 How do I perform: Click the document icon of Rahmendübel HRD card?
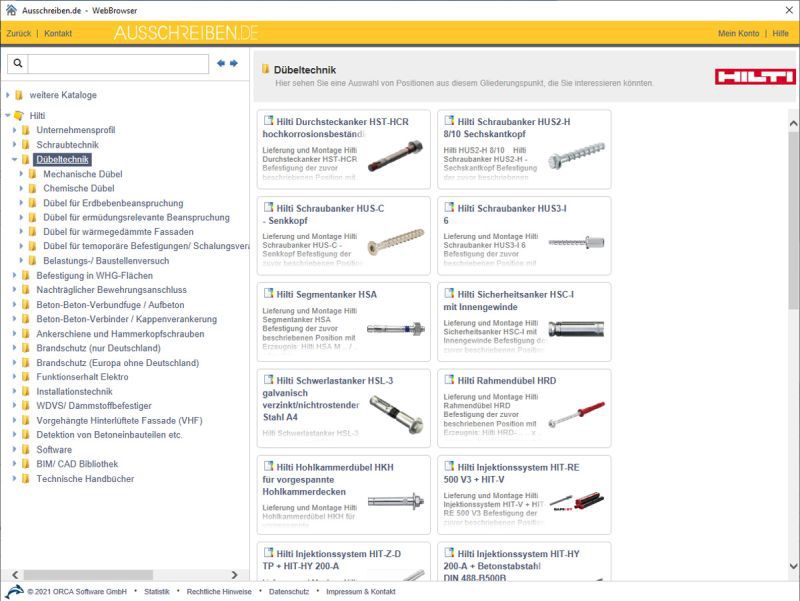pyautogui.click(x=449, y=380)
